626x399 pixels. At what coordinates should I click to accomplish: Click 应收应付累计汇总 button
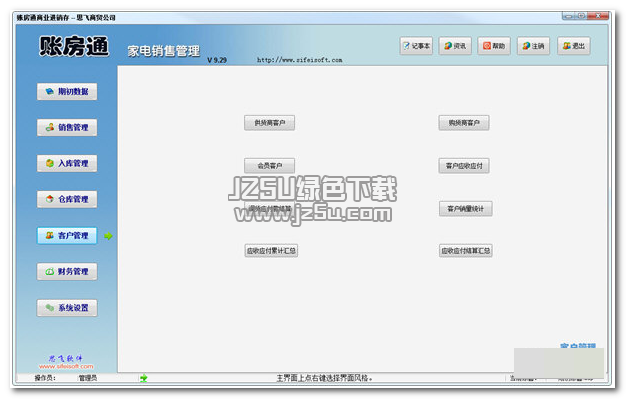click(x=271, y=251)
